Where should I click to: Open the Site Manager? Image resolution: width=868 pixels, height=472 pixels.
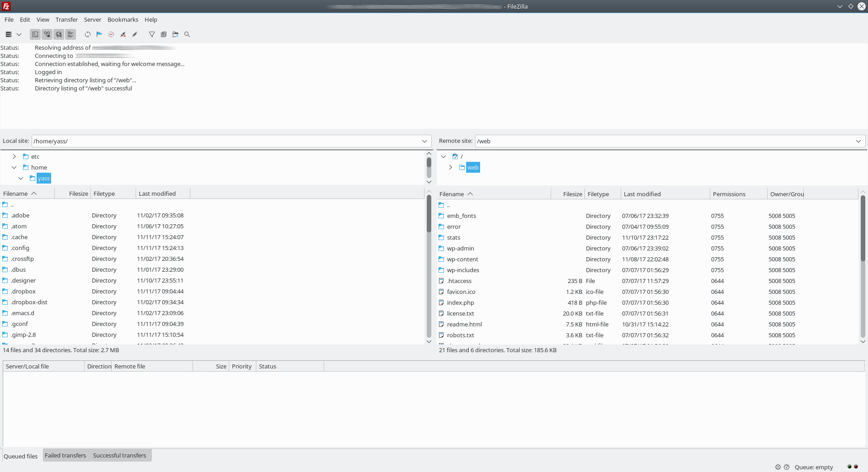point(9,34)
